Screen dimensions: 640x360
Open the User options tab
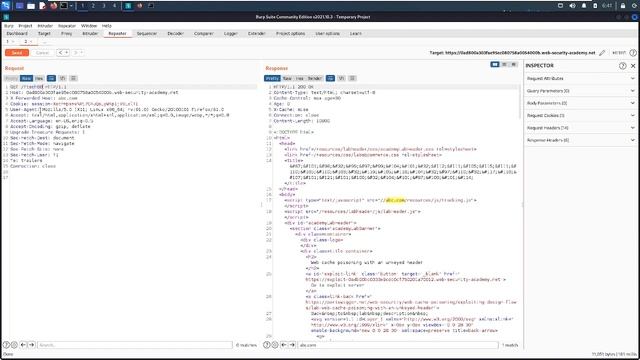tap(327, 33)
